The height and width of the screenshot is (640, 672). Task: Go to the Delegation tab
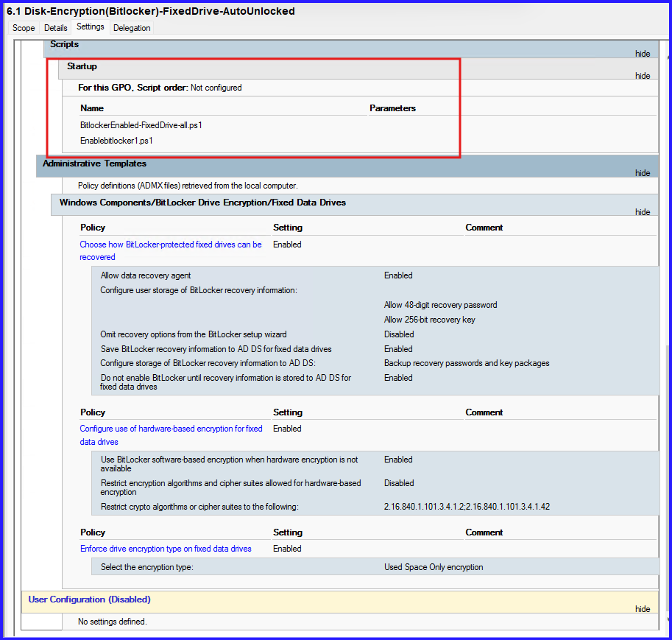click(x=132, y=28)
